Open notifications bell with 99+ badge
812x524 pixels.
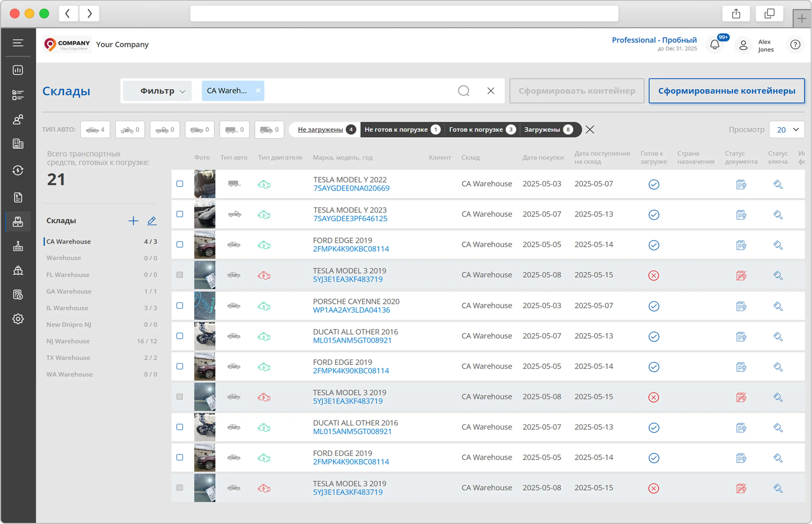click(715, 45)
